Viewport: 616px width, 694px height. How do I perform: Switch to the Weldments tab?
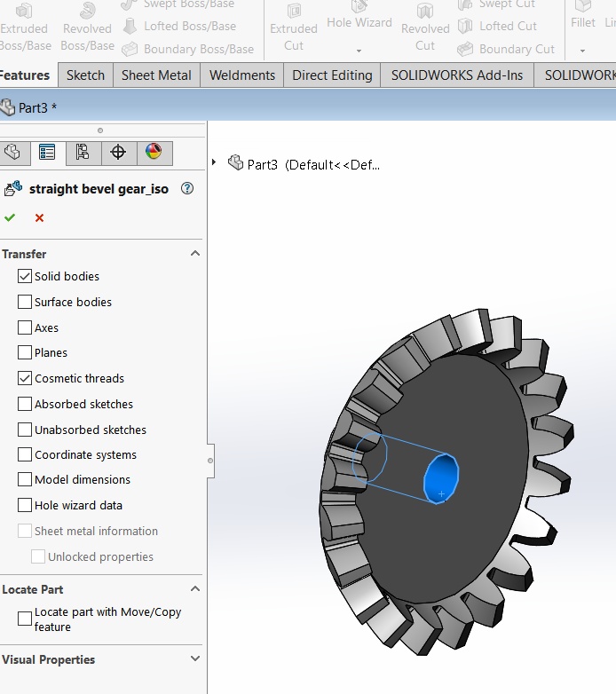(x=242, y=75)
